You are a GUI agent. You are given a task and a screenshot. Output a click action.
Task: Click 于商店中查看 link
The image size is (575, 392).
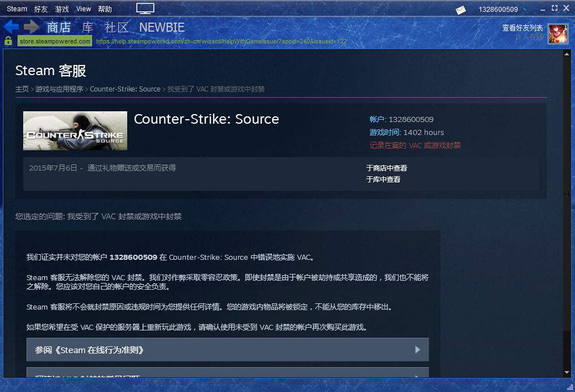pyautogui.click(x=387, y=168)
